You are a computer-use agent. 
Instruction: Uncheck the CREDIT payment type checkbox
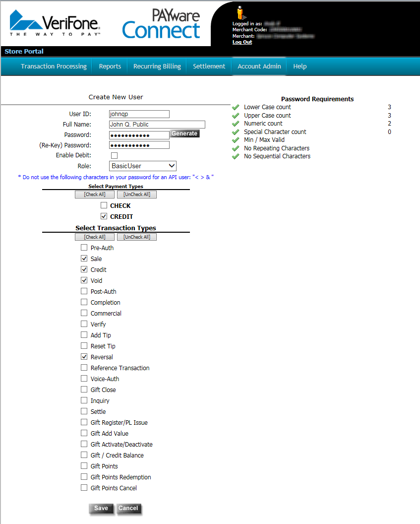point(104,216)
